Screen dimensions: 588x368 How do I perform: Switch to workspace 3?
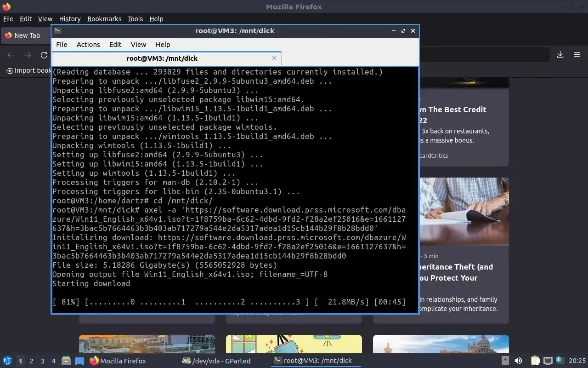click(42, 361)
